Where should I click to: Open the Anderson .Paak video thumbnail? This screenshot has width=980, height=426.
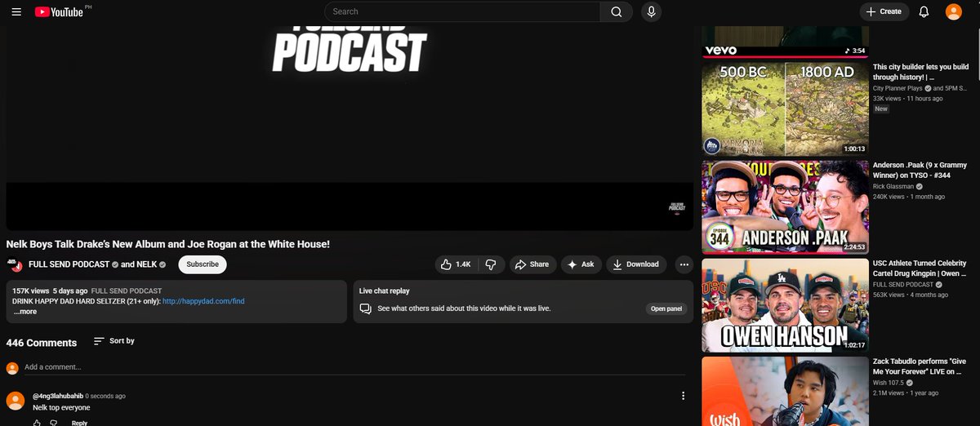click(785, 207)
